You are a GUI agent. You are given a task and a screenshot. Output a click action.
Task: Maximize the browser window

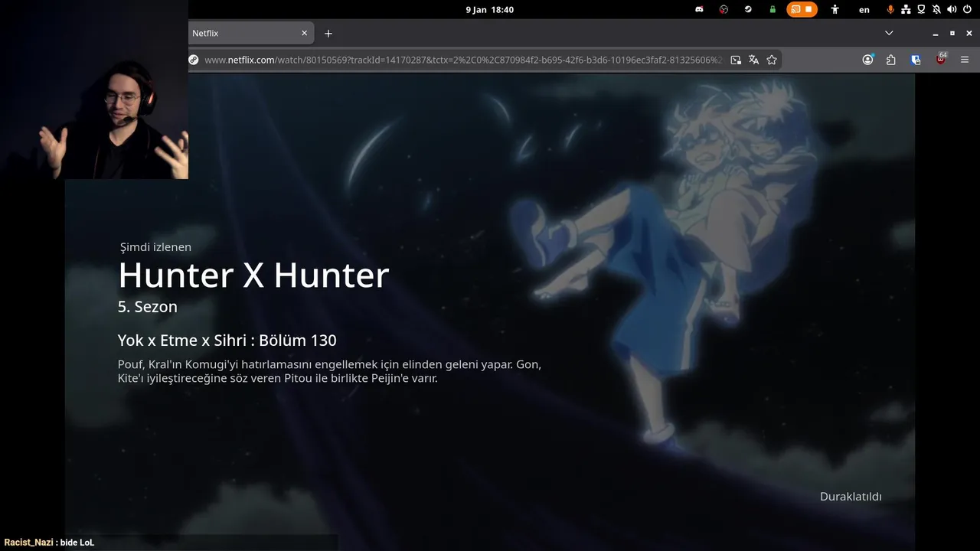tap(952, 33)
